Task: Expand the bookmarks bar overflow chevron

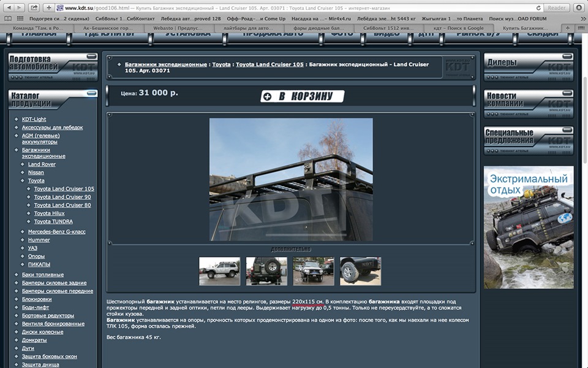Action: click(582, 18)
